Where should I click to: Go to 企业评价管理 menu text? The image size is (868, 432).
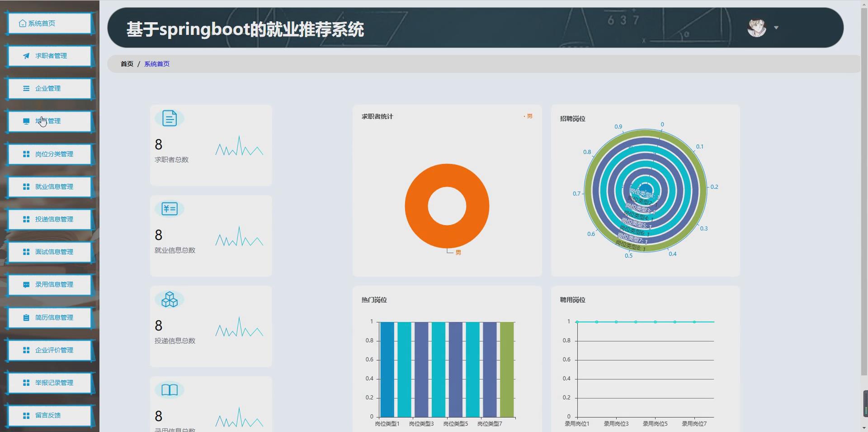click(x=54, y=350)
